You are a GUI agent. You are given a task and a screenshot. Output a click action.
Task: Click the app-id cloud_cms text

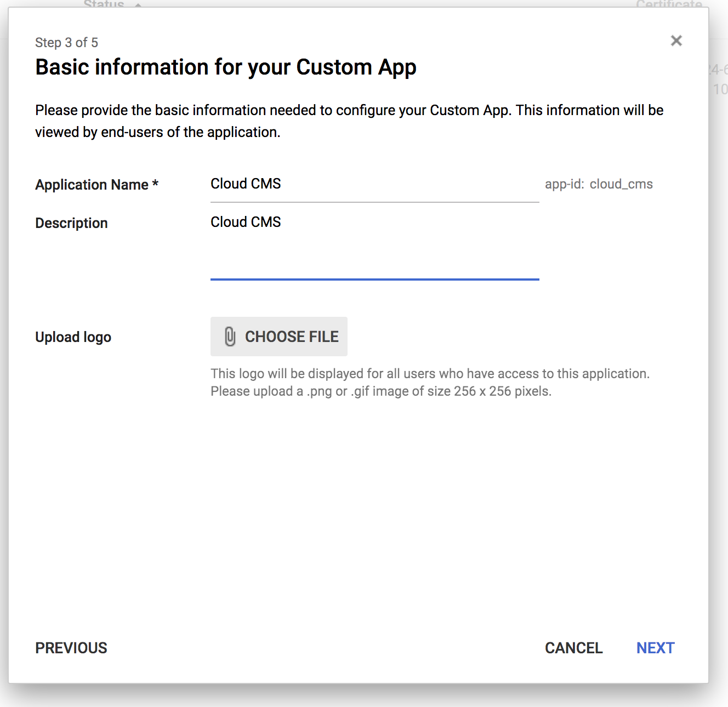pos(599,184)
